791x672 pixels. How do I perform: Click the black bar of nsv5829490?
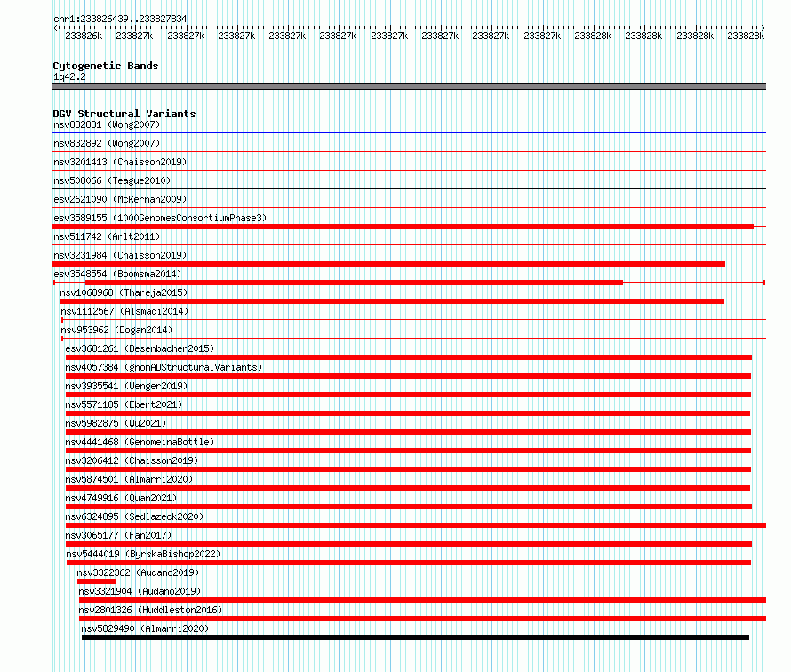click(415, 637)
